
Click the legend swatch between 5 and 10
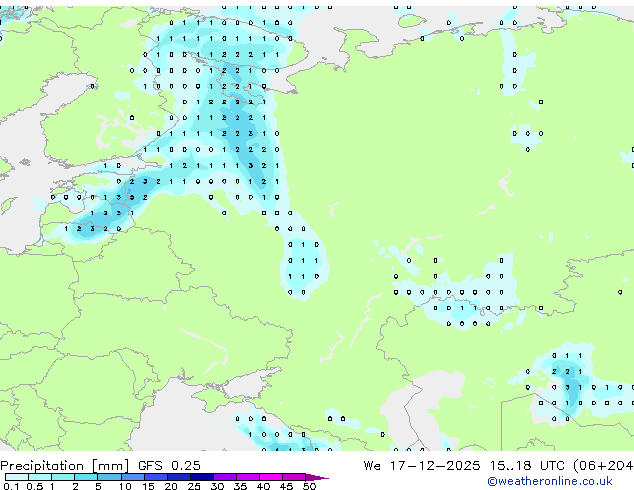(109, 477)
